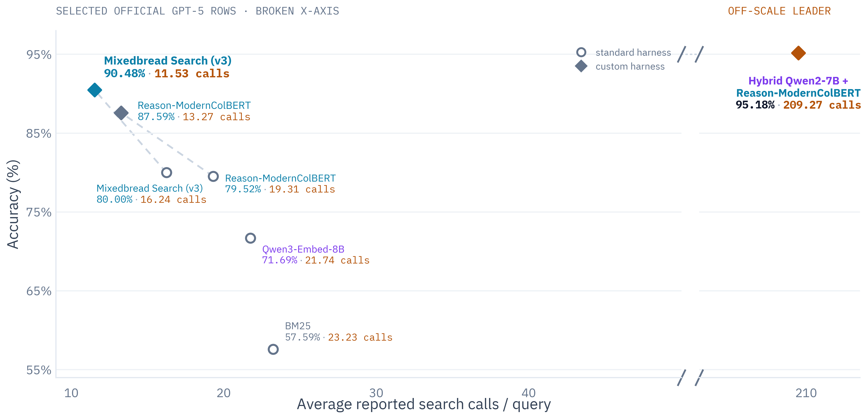
Task: Click the '80.00%' accuracy value
Action: tap(115, 199)
